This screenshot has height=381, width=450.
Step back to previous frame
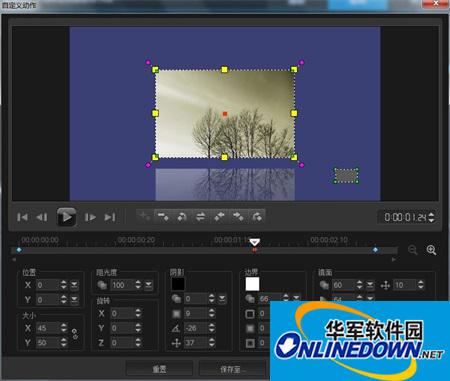(42, 217)
